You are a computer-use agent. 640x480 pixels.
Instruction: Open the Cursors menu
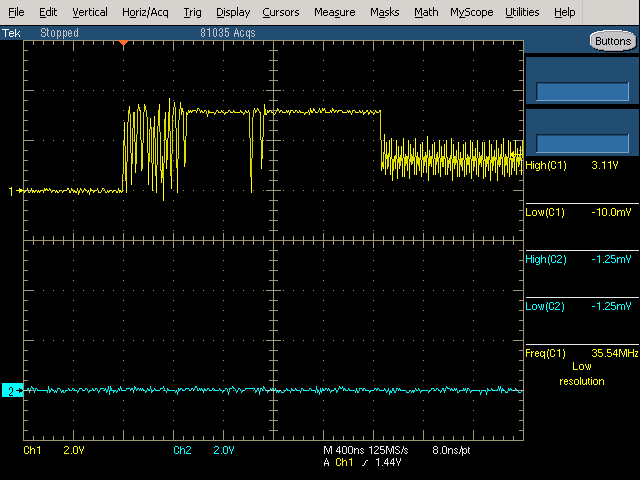pyautogui.click(x=280, y=12)
